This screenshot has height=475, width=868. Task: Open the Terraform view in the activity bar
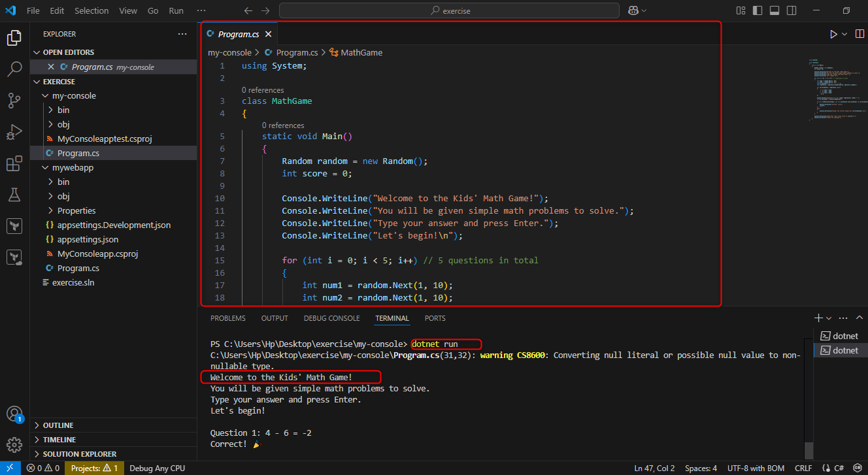(x=14, y=226)
